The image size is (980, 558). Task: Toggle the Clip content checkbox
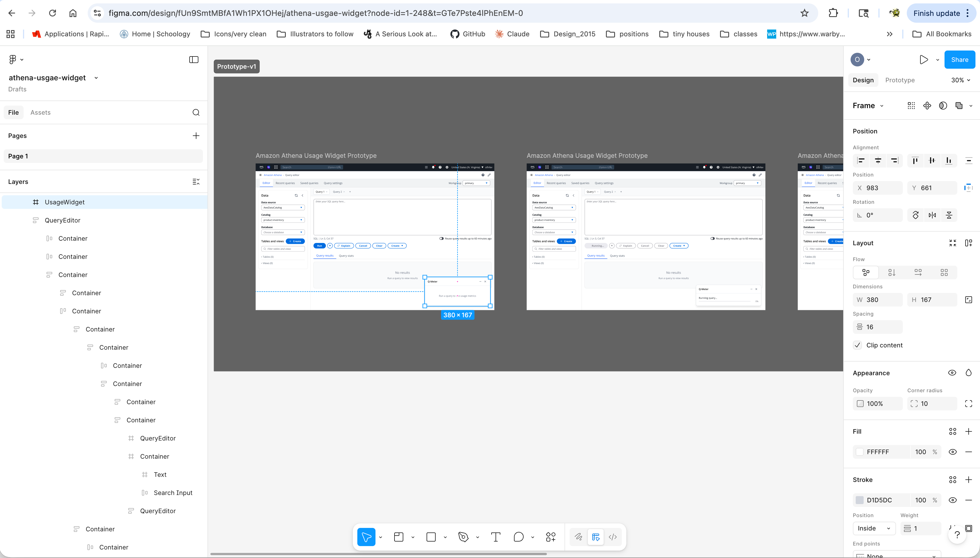click(x=858, y=345)
